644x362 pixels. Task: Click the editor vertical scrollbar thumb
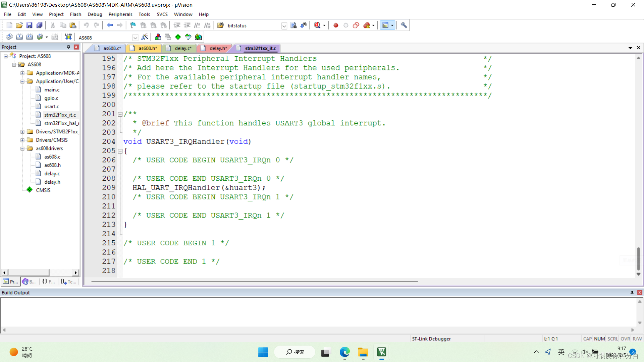point(638,258)
